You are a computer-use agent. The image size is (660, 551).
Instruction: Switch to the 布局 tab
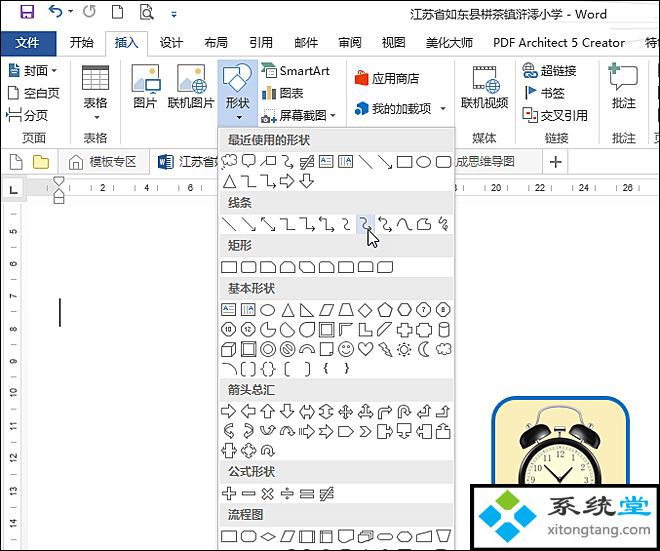pyautogui.click(x=216, y=43)
